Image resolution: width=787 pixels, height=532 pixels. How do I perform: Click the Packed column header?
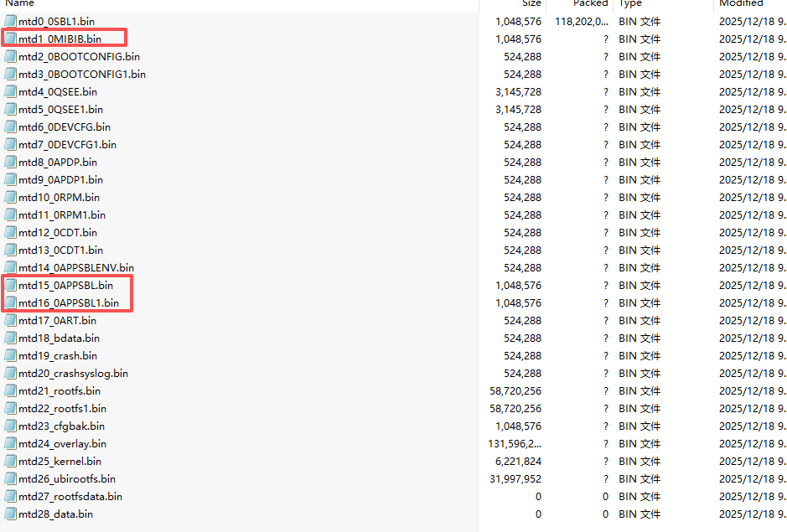click(x=590, y=4)
